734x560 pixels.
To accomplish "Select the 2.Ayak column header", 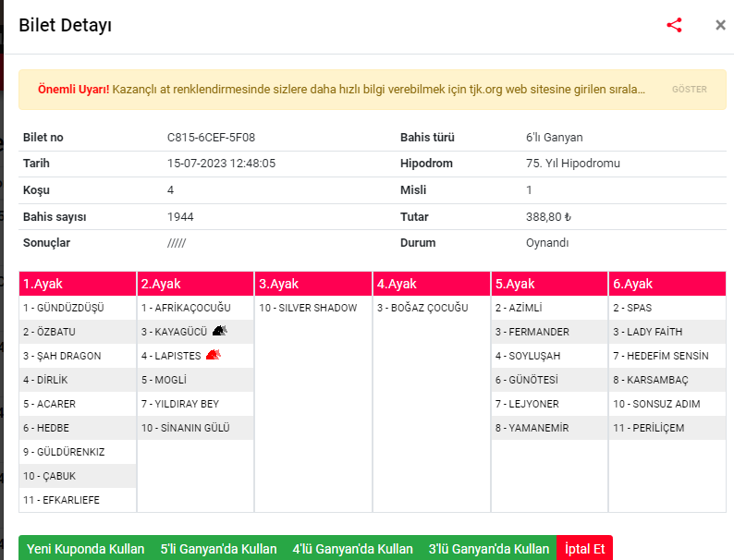I will [196, 284].
